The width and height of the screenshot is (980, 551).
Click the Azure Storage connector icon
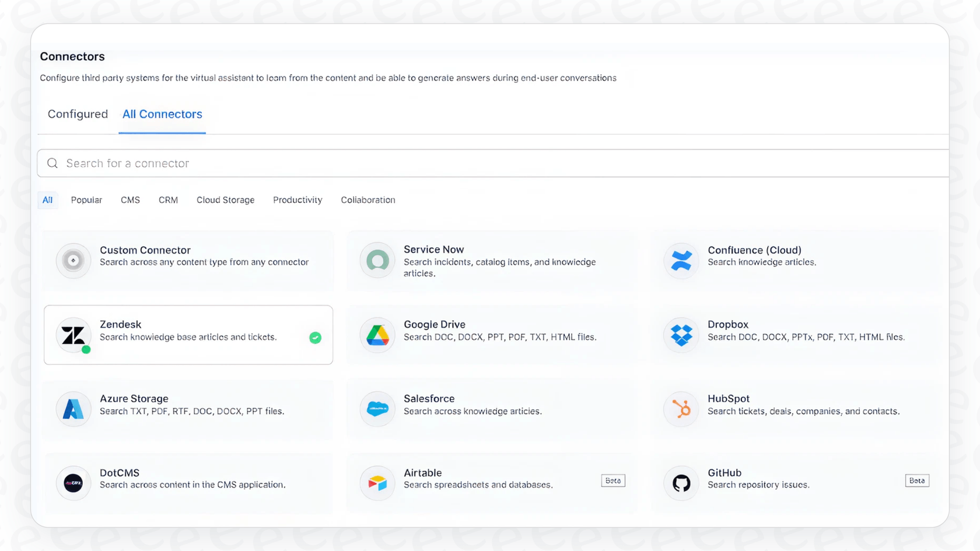click(73, 409)
